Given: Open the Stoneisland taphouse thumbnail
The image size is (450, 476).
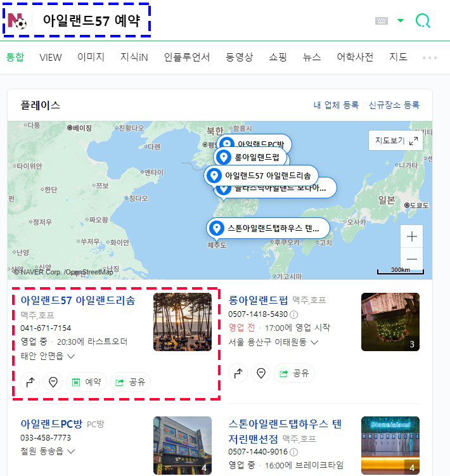Looking at the screenshot, I should coord(390,446).
